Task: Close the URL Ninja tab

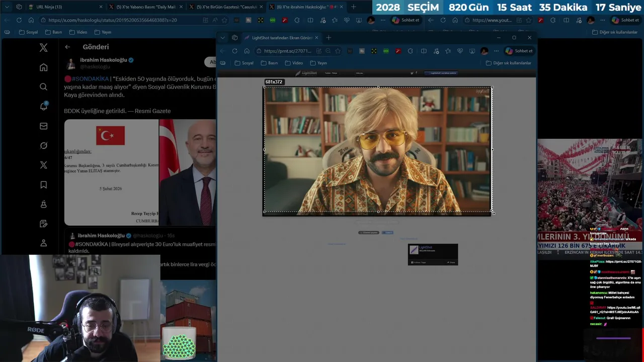Action: [x=101, y=7]
